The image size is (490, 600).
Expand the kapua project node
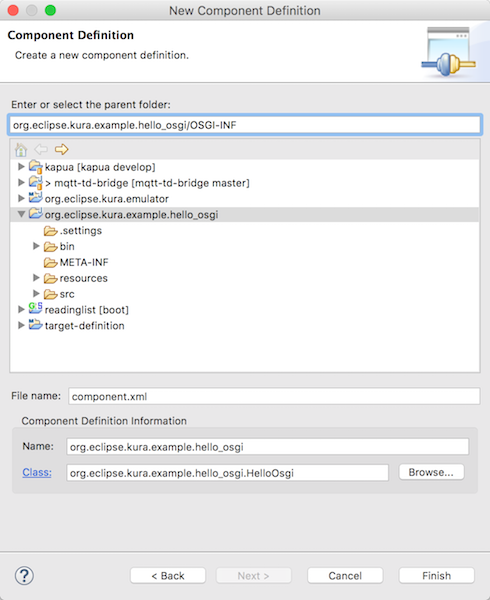pyautogui.click(x=21, y=166)
